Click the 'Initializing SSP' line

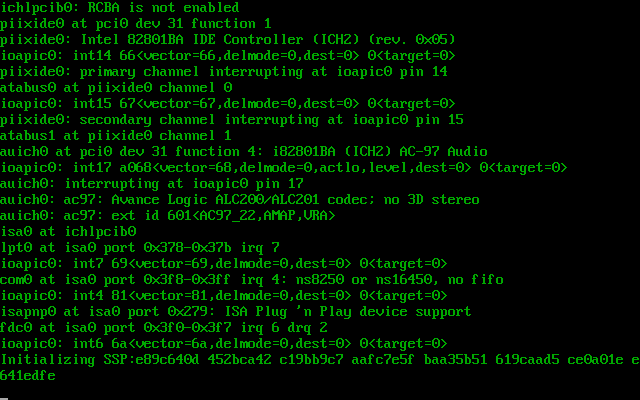tap(319, 359)
